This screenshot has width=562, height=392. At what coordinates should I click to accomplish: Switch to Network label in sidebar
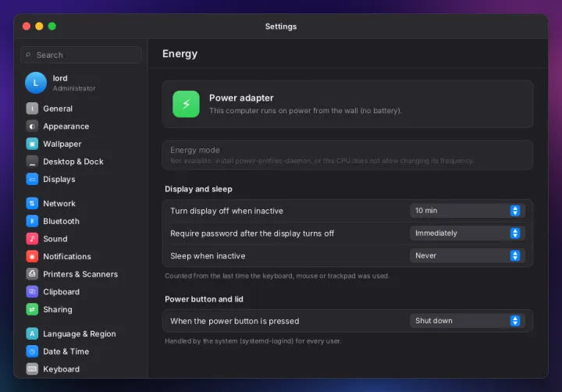click(x=59, y=203)
